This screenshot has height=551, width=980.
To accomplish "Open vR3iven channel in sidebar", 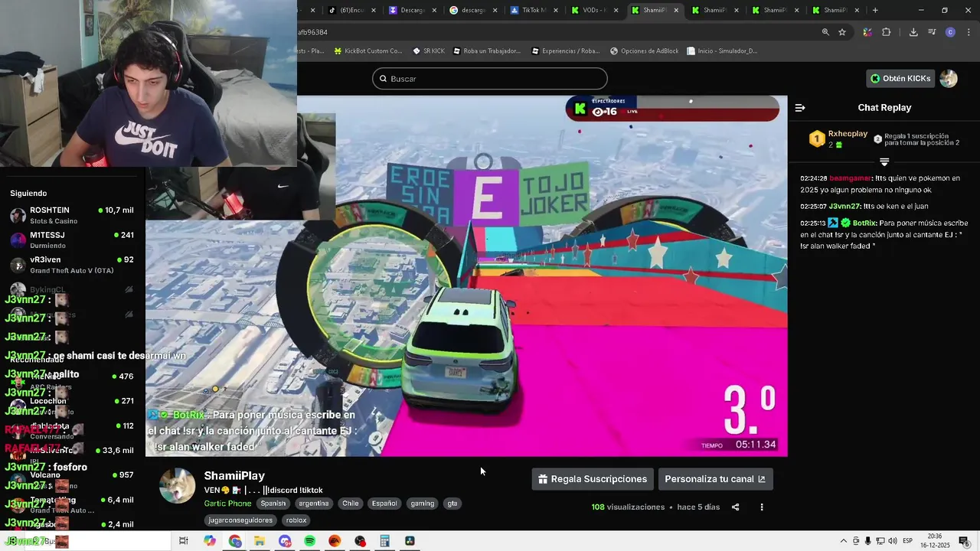I will point(72,265).
